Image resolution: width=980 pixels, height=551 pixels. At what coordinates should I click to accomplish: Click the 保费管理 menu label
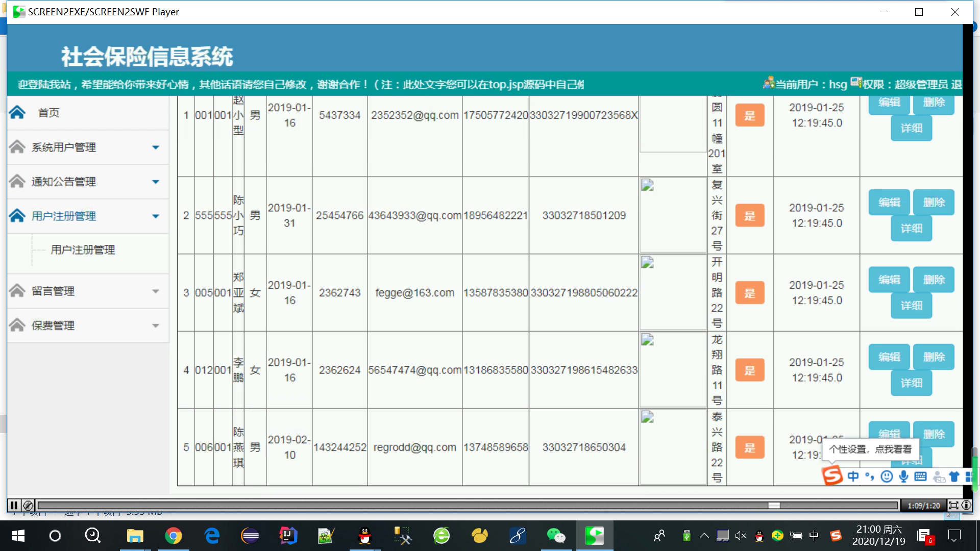point(53,325)
